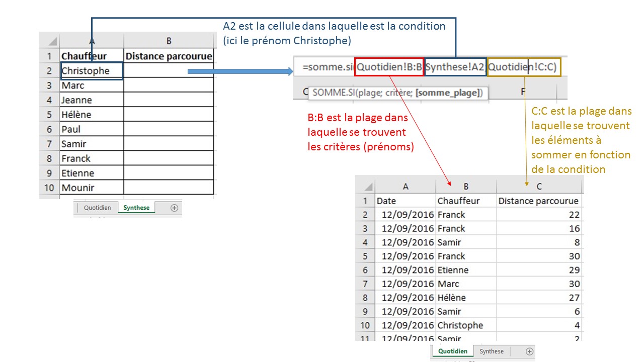Select the green Synthese sheet tab
The height and width of the screenshot is (362, 644).
coord(136,208)
